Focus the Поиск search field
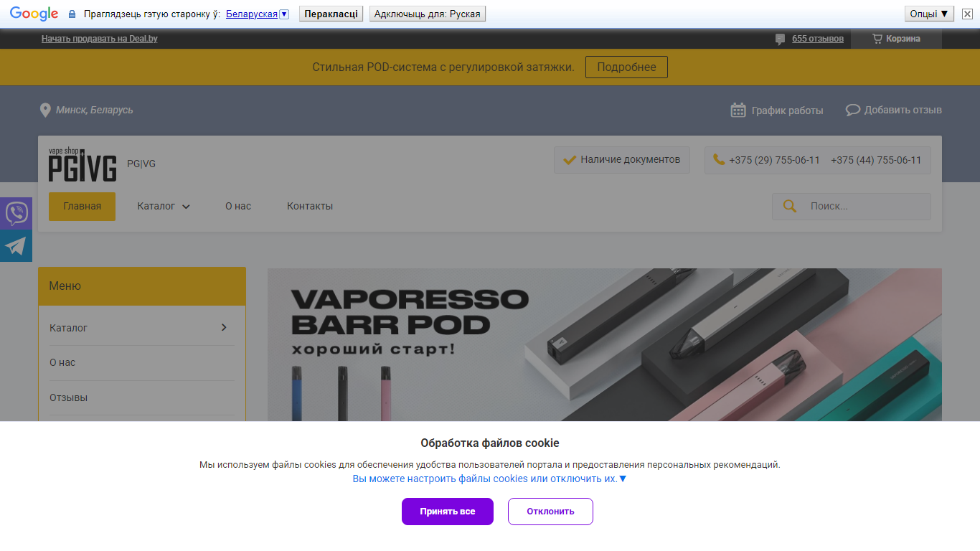The height and width of the screenshot is (551, 980). pos(852,206)
